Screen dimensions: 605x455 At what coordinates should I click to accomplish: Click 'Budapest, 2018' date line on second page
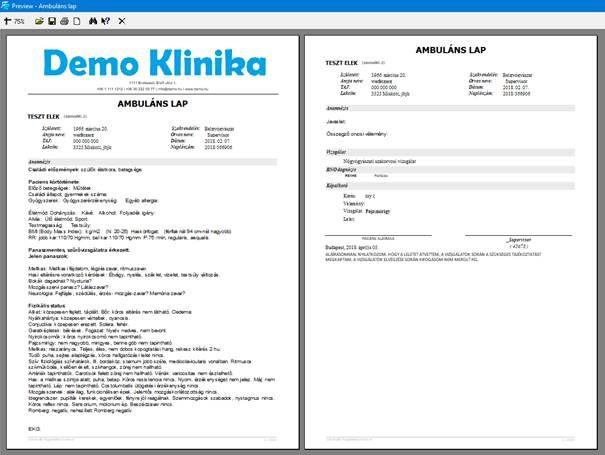(351, 247)
